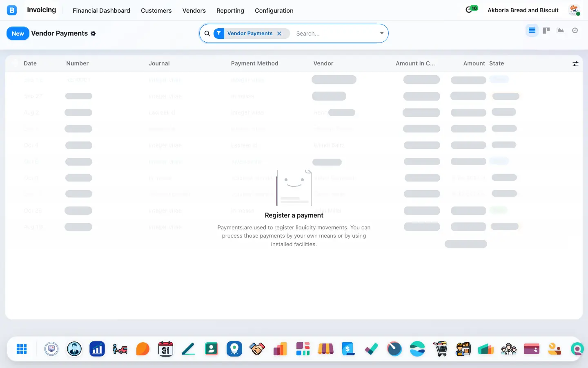The image size is (588, 368).
Task: Sort by Number column header
Action: coord(78,63)
